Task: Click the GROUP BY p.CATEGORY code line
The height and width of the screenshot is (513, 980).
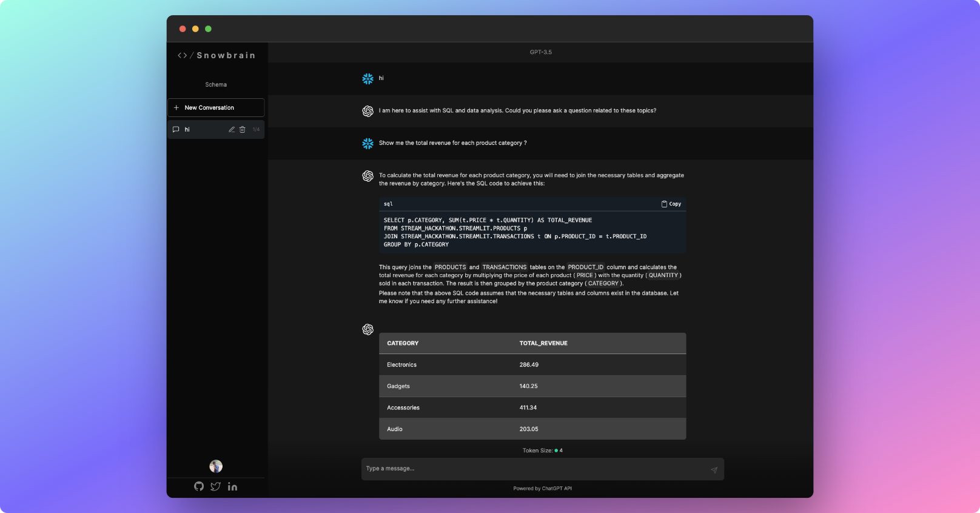Action: point(416,244)
